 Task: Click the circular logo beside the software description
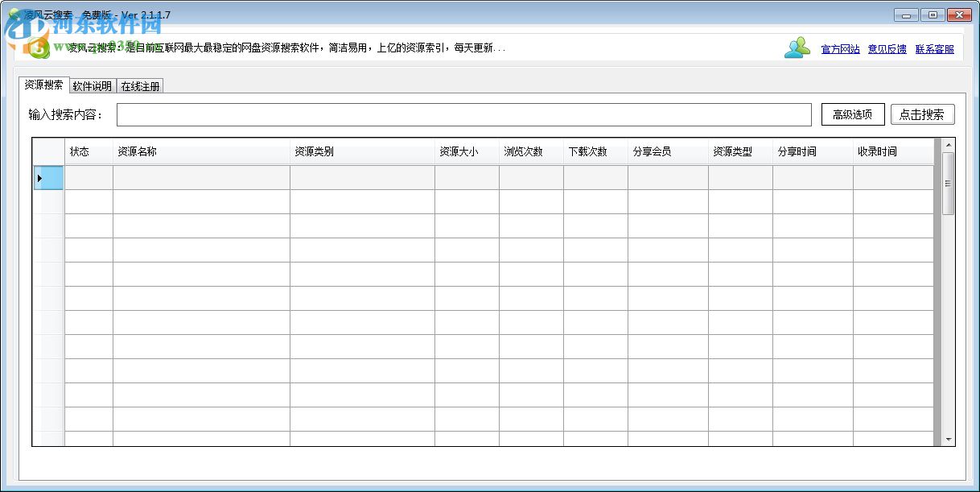coord(37,47)
